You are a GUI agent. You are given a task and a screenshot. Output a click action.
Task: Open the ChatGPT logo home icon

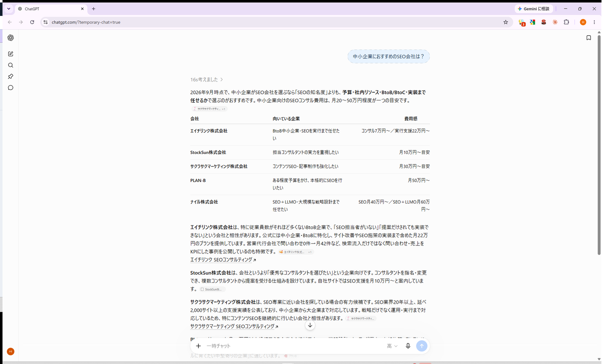pyautogui.click(x=11, y=38)
